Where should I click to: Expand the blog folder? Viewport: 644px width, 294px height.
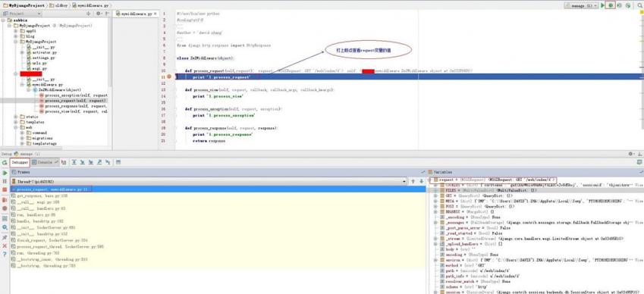pyautogui.click(x=17, y=36)
